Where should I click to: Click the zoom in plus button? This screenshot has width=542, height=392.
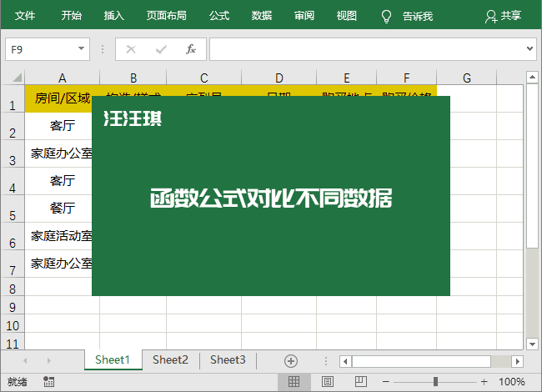[x=484, y=382]
